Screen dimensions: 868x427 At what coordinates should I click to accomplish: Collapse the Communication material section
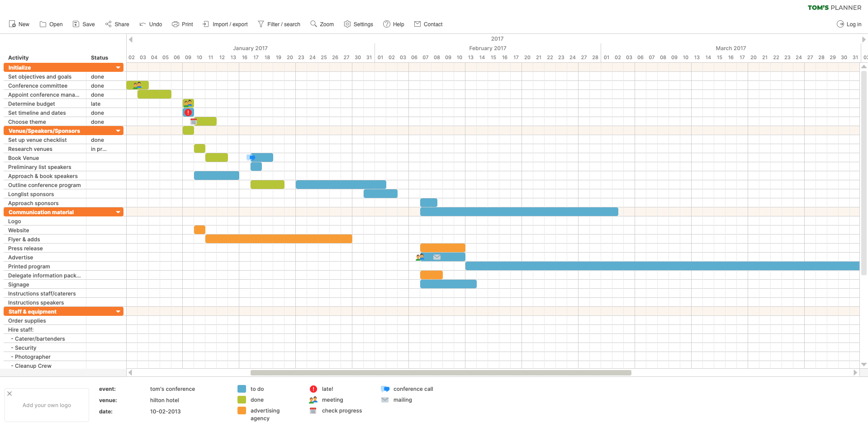pyautogui.click(x=117, y=211)
